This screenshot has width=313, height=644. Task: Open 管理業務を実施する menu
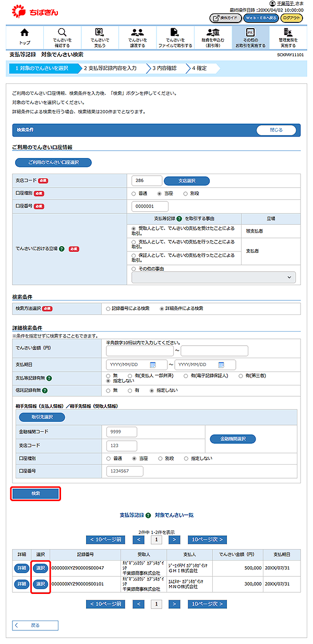[288, 37]
